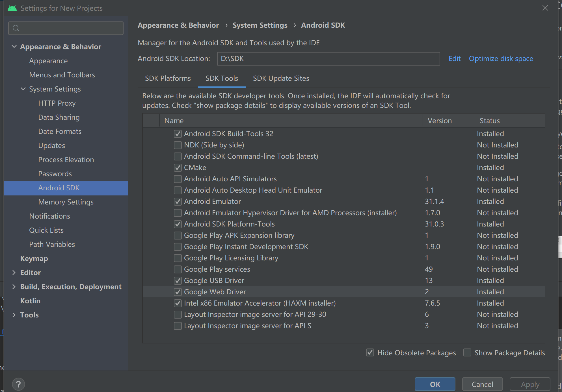562x392 pixels.
Task: Close the Settings for New Projects dialog
Action: tap(545, 8)
